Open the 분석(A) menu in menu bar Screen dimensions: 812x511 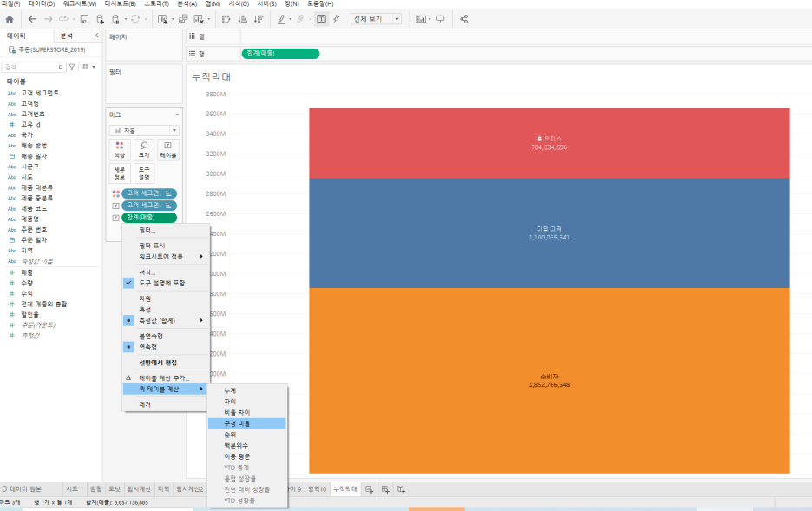[x=187, y=3]
